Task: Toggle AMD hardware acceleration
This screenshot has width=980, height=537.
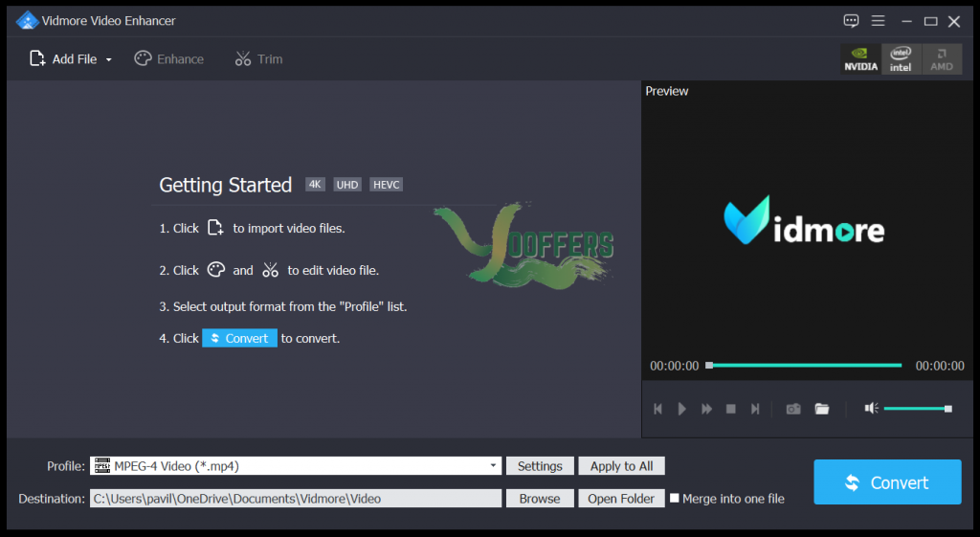Action: [x=942, y=59]
